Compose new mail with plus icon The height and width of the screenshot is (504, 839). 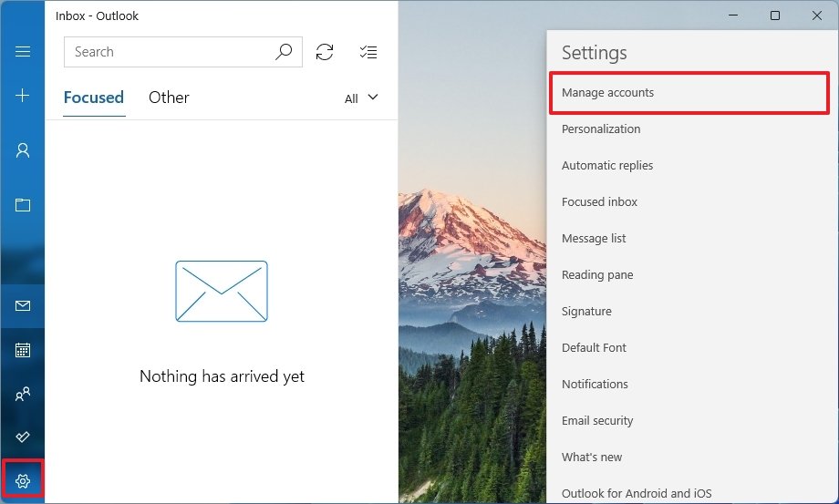coord(23,96)
